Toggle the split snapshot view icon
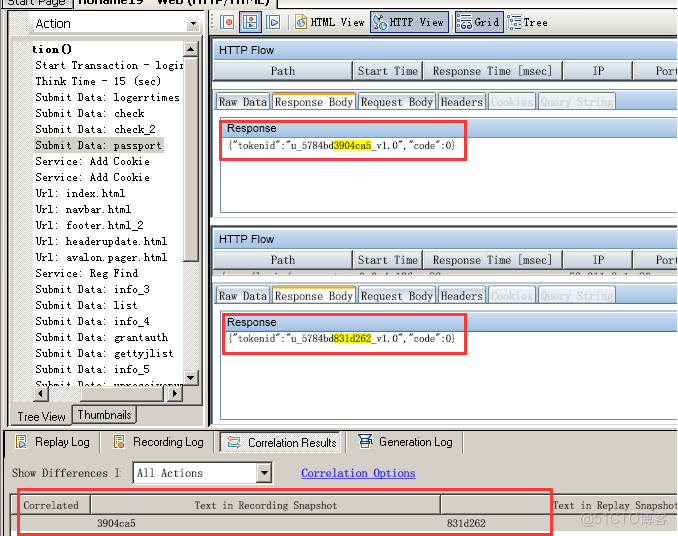The height and width of the screenshot is (536, 678). [250, 22]
